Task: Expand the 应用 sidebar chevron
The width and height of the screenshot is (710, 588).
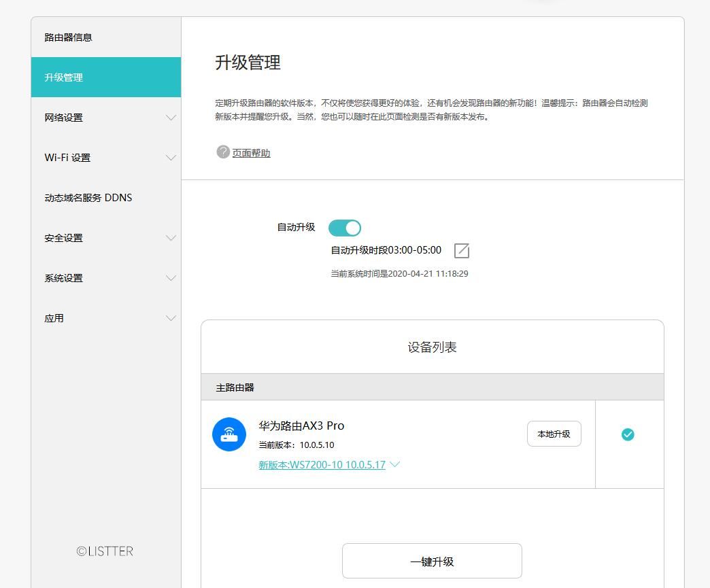Action: pyautogui.click(x=171, y=318)
